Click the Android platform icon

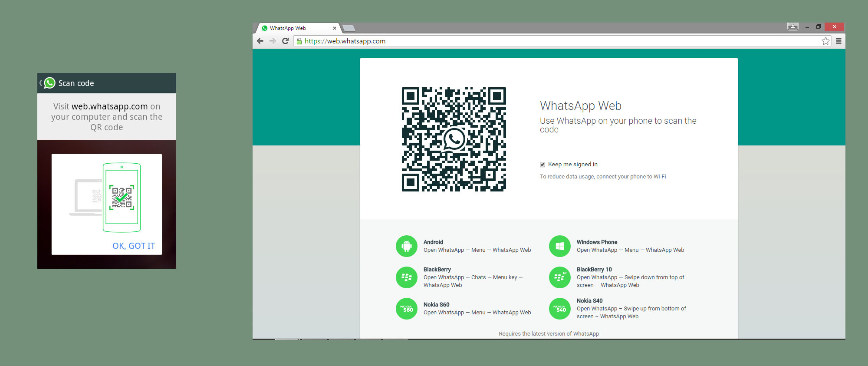pos(406,246)
